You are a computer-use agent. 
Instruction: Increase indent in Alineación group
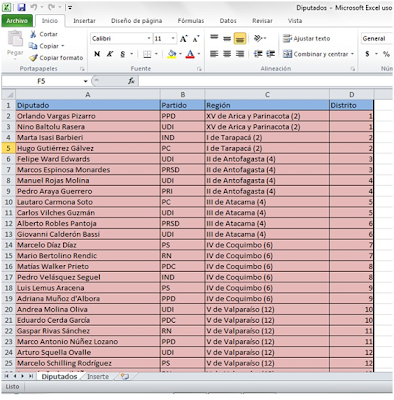point(270,54)
